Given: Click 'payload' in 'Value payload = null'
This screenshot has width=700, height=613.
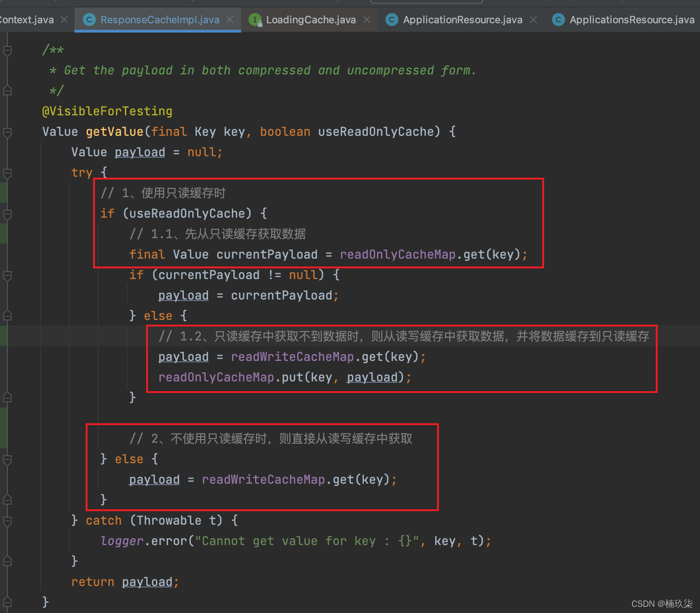Looking at the screenshot, I should click(x=140, y=152).
